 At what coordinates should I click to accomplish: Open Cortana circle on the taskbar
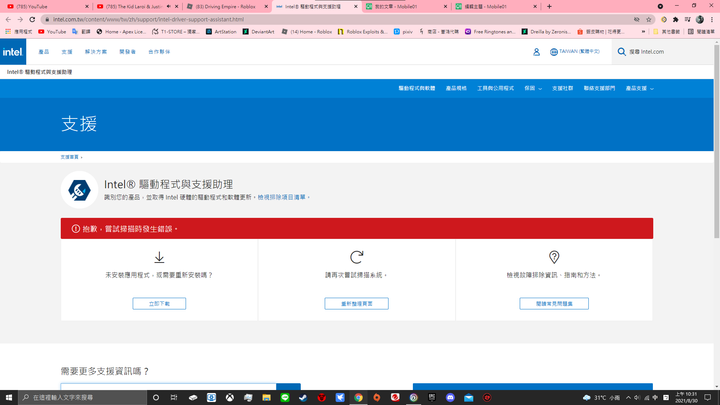[x=156, y=398]
